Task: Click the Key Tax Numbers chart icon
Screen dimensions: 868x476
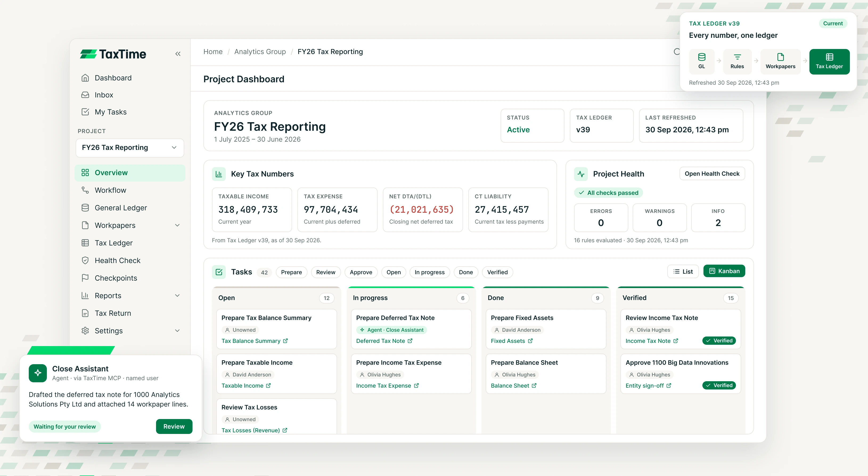Action: 219,174
